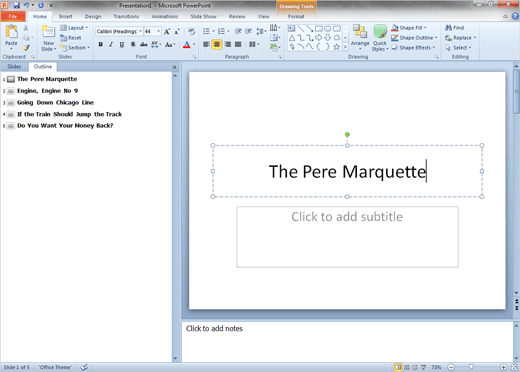Click the Cut scissors icon
The width and height of the screenshot is (520, 372).
26,28
